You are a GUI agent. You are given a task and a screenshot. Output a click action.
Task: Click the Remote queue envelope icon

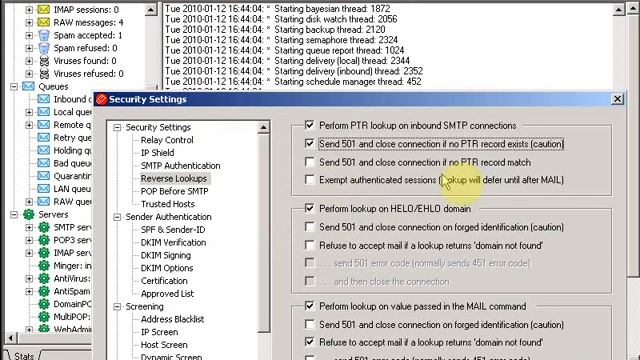pos(44,124)
